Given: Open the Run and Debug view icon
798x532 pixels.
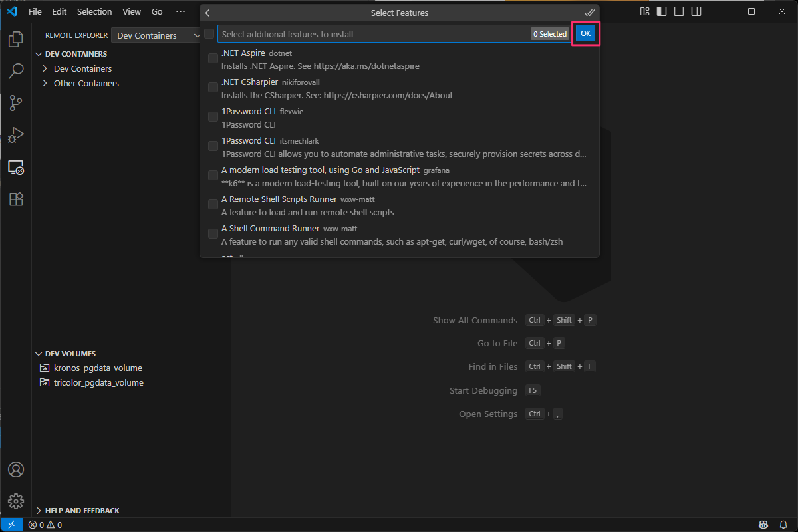Looking at the screenshot, I should pyautogui.click(x=16, y=135).
